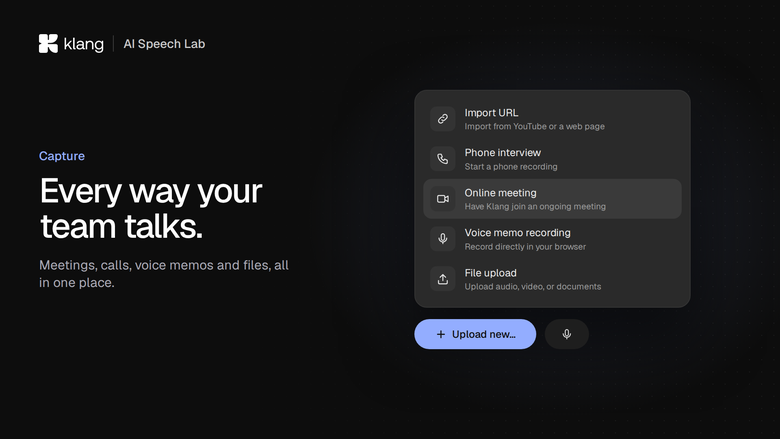780x439 pixels.
Task: Select the Import URL menu entry
Action: [552, 119]
